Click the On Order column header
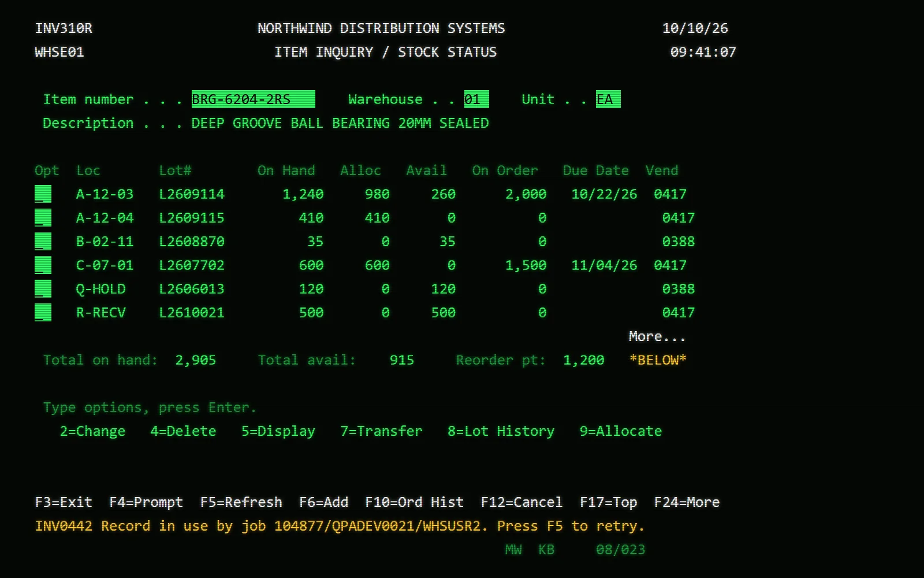This screenshot has width=924, height=578. pos(505,171)
